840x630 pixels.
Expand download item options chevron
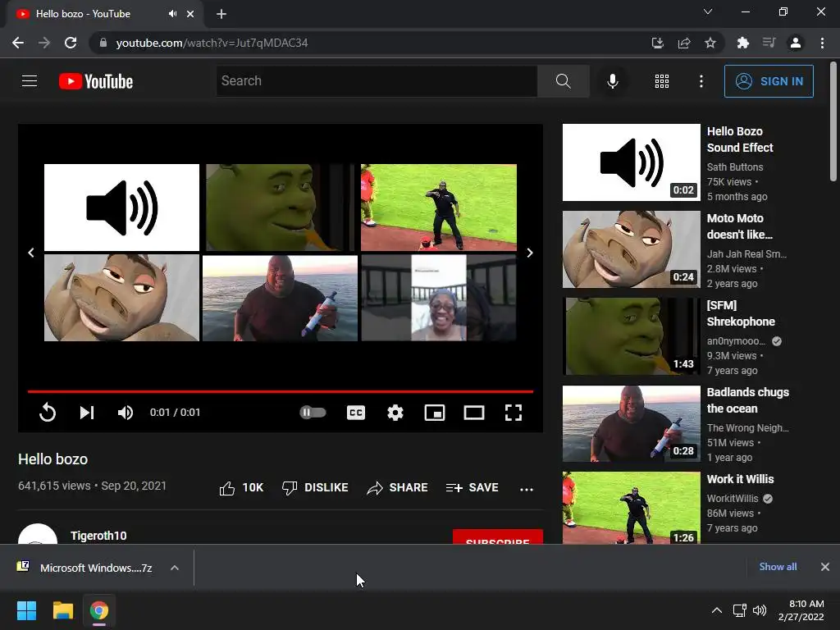pyautogui.click(x=175, y=568)
